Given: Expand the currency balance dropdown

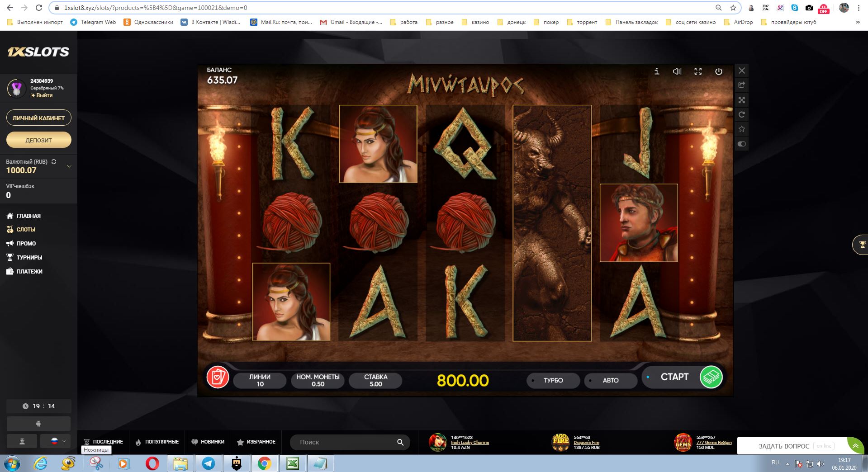Looking at the screenshot, I should (x=69, y=166).
